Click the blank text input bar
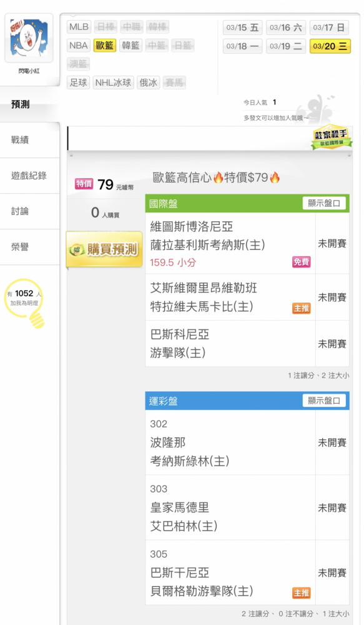Screen dimensions: 364x625 [190, 139]
